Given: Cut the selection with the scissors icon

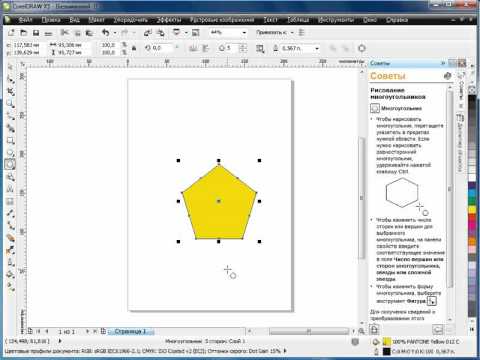Looking at the screenshot, I should pos(65,33).
